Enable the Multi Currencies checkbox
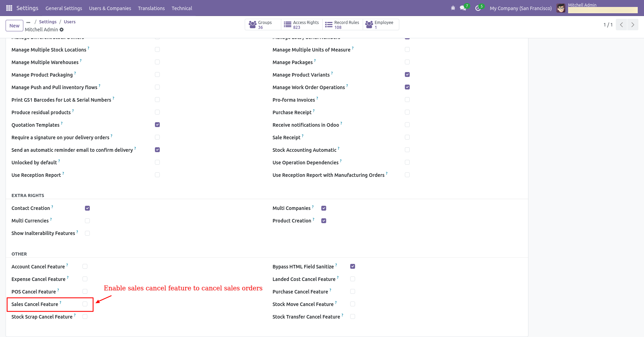Image resolution: width=644 pixels, height=337 pixels. (87, 221)
